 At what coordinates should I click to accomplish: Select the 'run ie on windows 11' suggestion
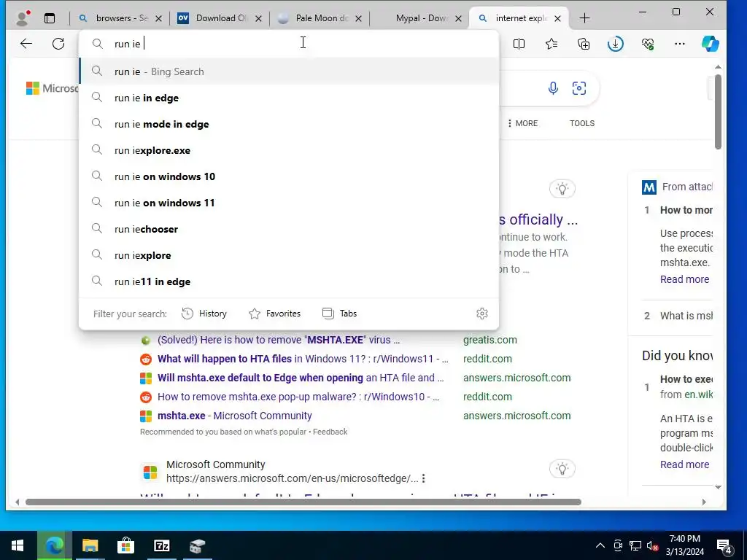289,203
